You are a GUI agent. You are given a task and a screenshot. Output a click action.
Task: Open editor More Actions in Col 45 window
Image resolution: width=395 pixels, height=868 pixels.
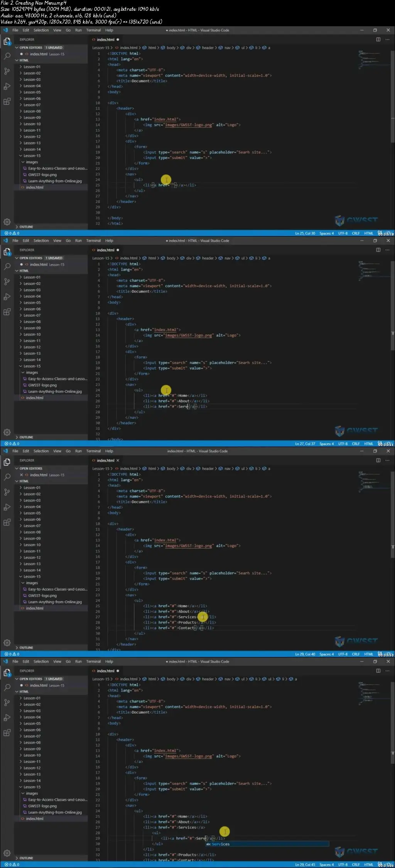(x=387, y=671)
